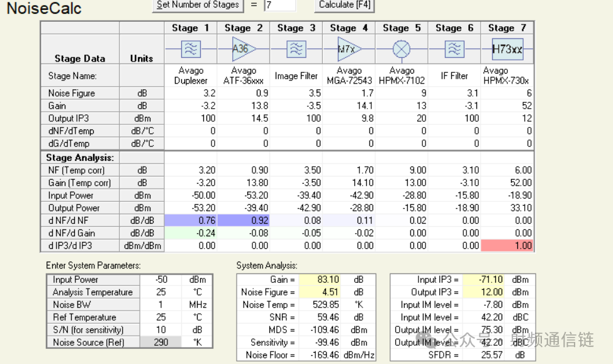The width and height of the screenshot is (613, 364).
Task: Click the blue-highlighted d NF/d NF cell 0.92
Action: point(244,220)
